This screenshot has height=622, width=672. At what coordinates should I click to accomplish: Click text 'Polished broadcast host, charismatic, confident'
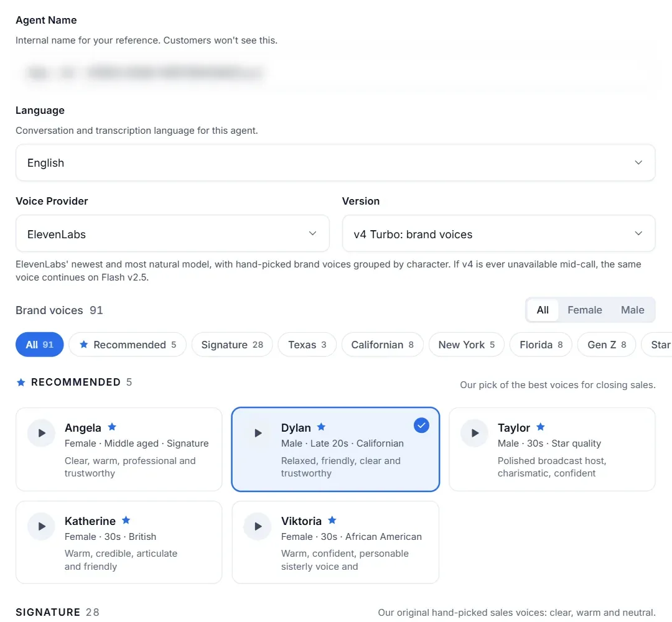[551, 467]
